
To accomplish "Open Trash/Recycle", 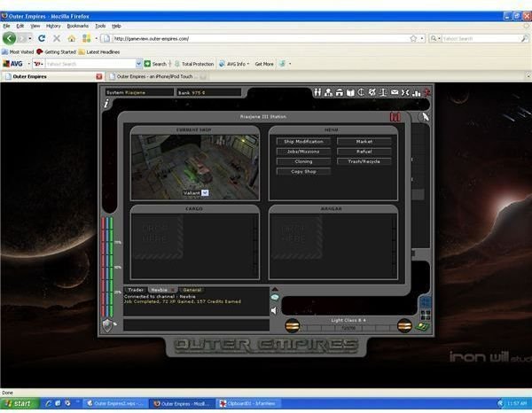I will [364, 161].
